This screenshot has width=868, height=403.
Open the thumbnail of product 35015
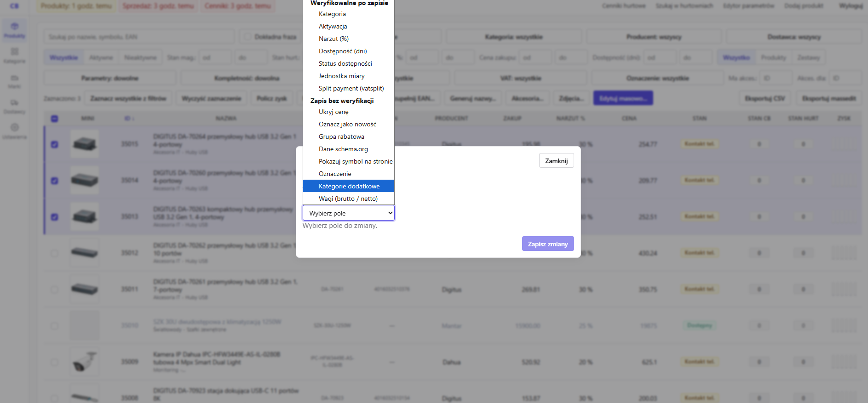(84, 144)
